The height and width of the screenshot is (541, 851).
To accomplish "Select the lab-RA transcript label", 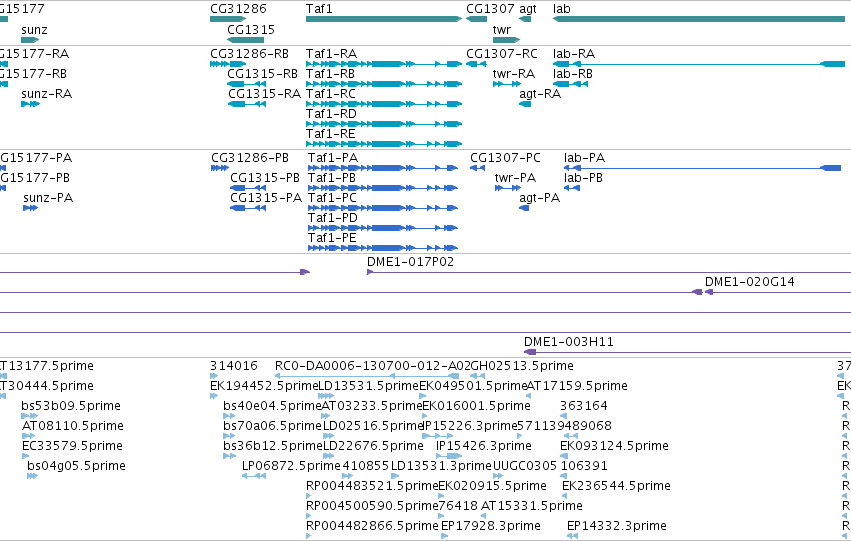I will 574,54.
